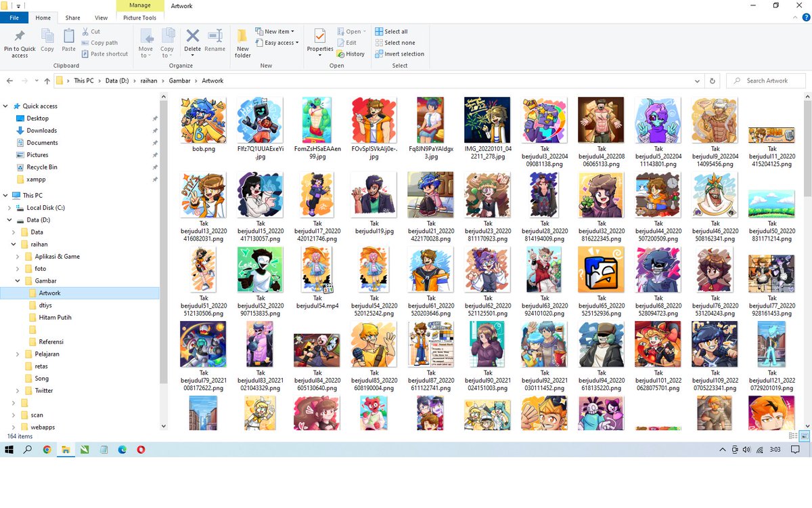This screenshot has height=508, width=812.
Task: Select xampp folder in navigation pane
Action: (36, 179)
